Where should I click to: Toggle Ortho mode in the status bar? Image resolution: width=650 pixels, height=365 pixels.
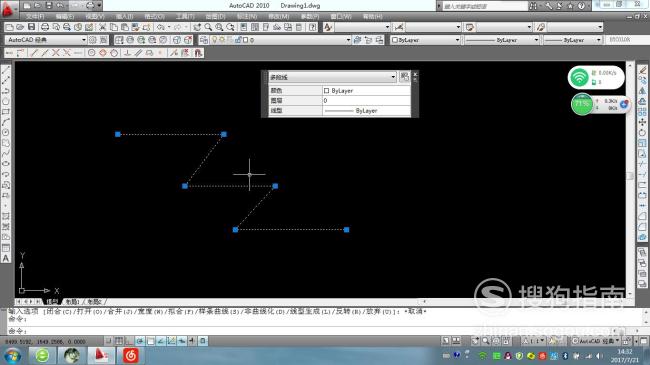pyautogui.click(x=129, y=341)
